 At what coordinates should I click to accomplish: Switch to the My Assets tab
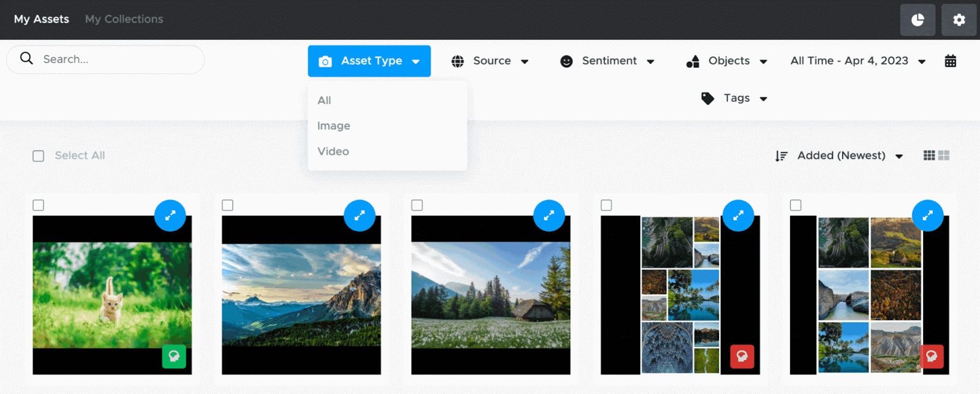[x=42, y=19]
